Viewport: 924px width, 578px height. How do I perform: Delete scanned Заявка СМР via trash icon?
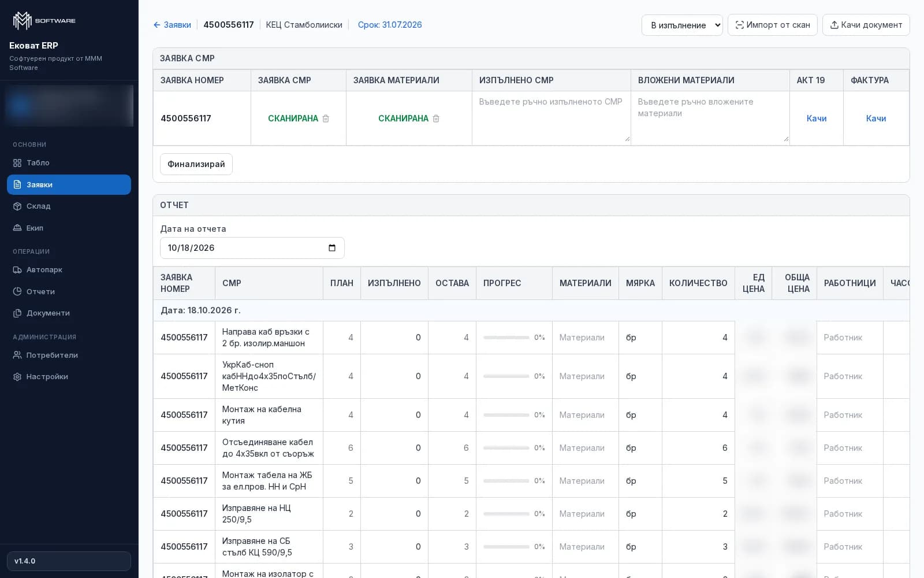click(326, 118)
